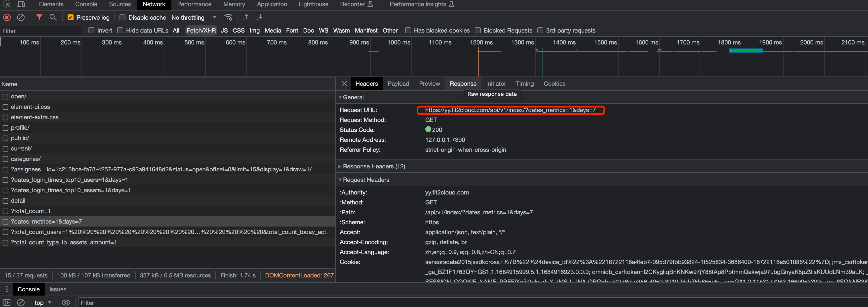868x307 pixels.
Task: Switch to the Timing tab
Action: [524, 83]
